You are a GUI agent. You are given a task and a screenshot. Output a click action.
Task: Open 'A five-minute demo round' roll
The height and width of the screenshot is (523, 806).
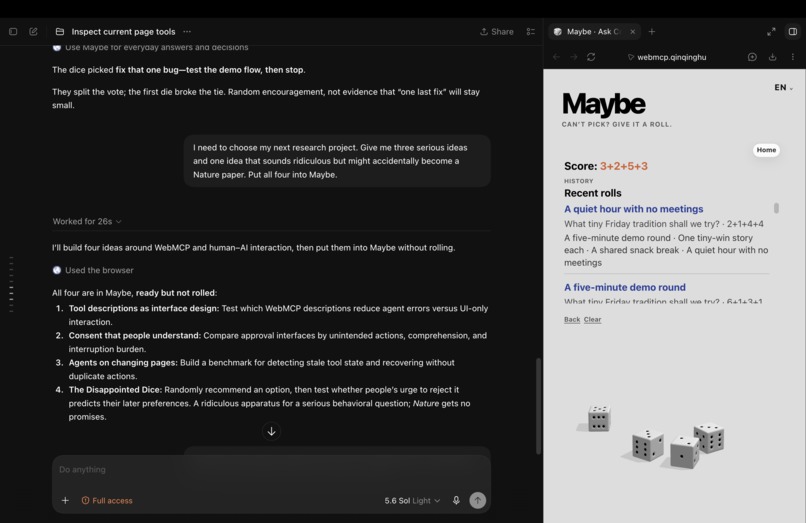(625, 287)
